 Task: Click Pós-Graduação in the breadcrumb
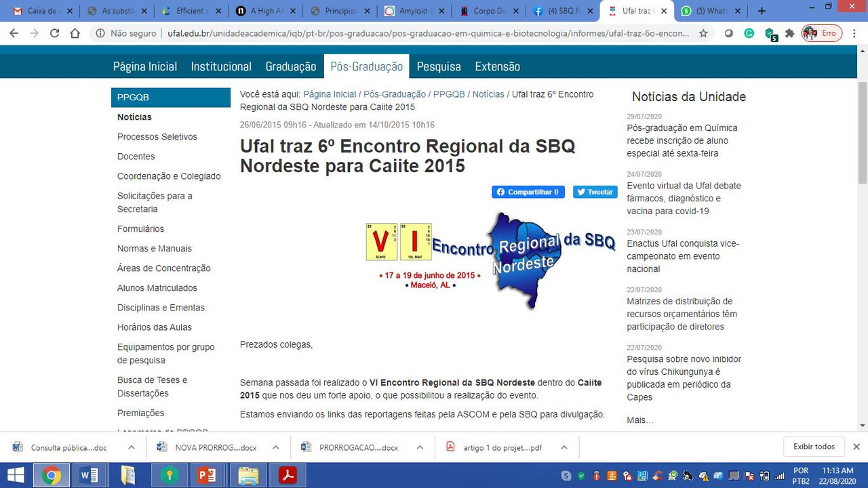point(395,94)
